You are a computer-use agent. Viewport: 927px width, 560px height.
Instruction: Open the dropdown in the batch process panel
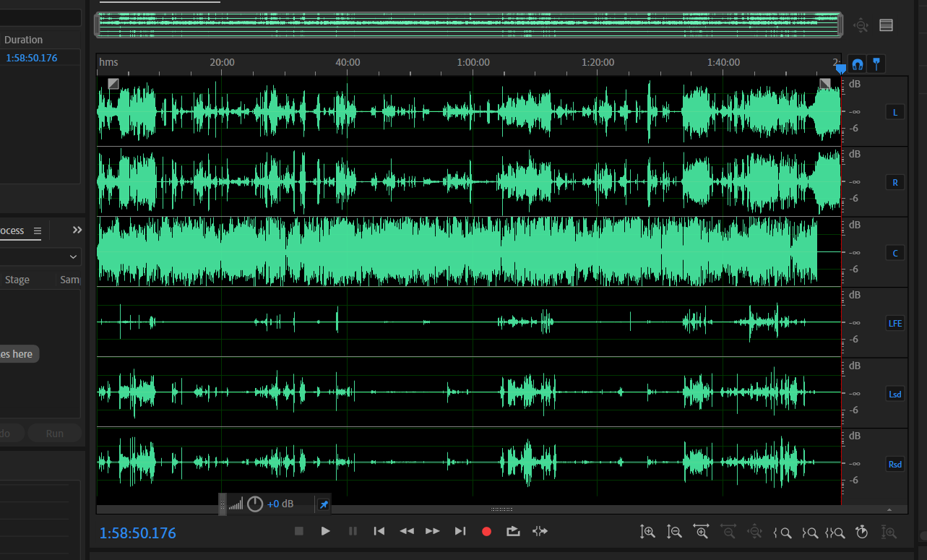[x=40, y=257]
